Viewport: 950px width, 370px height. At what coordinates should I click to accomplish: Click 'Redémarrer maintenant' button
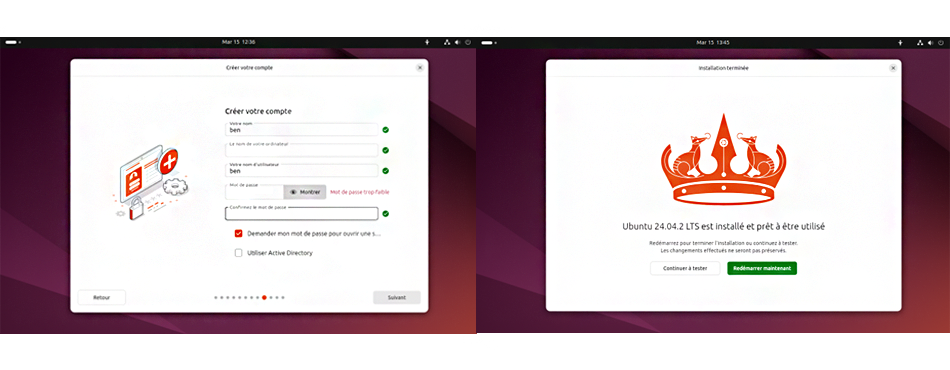(762, 268)
